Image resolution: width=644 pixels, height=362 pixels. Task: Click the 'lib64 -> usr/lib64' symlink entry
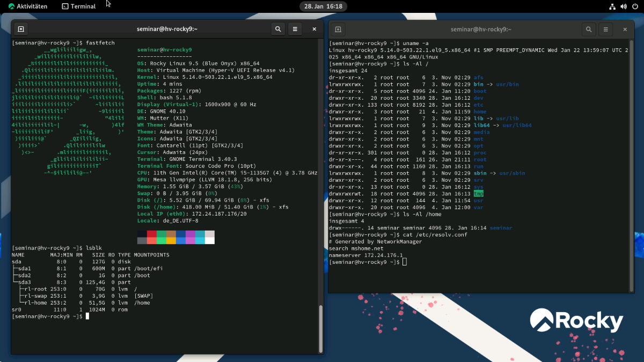(x=502, y=125)
